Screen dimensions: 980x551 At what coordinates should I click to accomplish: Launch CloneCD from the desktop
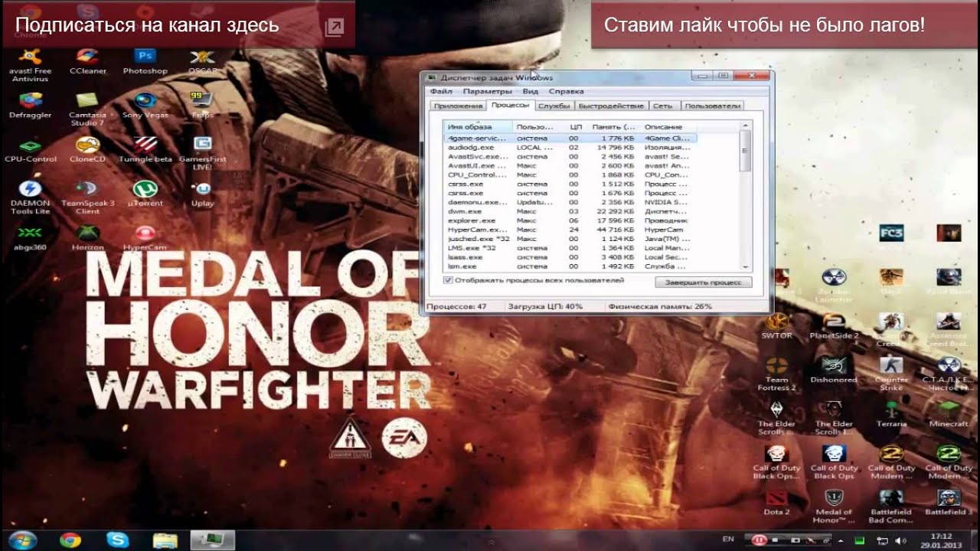[87, 151]
